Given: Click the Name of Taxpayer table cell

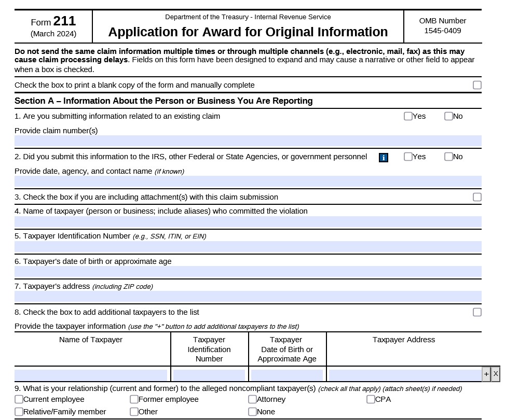Looking at the screenshot, I should tap(91, 375).
